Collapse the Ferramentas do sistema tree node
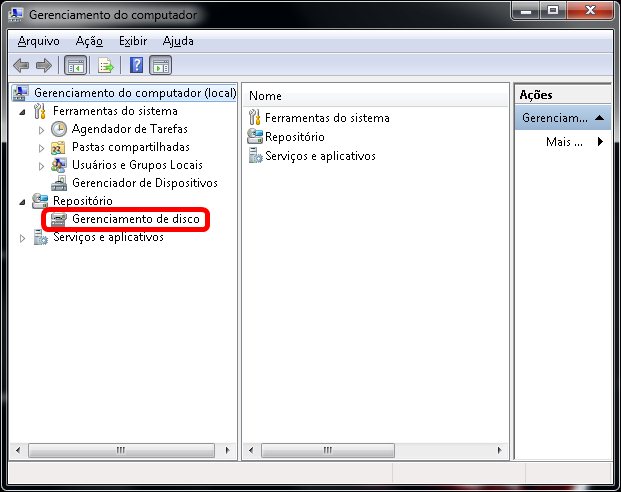Image resolution: width=621 pixels, height=492 pixels. [x=23, y=112]
